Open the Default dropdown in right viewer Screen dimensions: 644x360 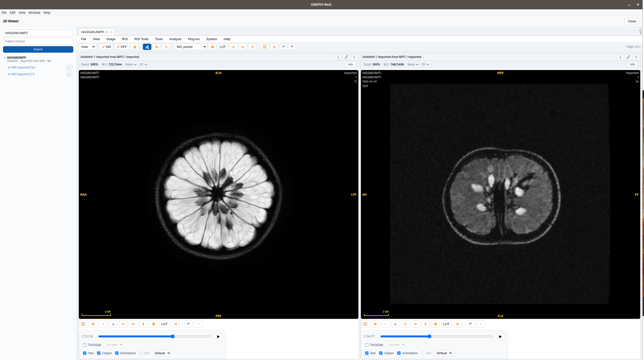(x=443, y=353)
